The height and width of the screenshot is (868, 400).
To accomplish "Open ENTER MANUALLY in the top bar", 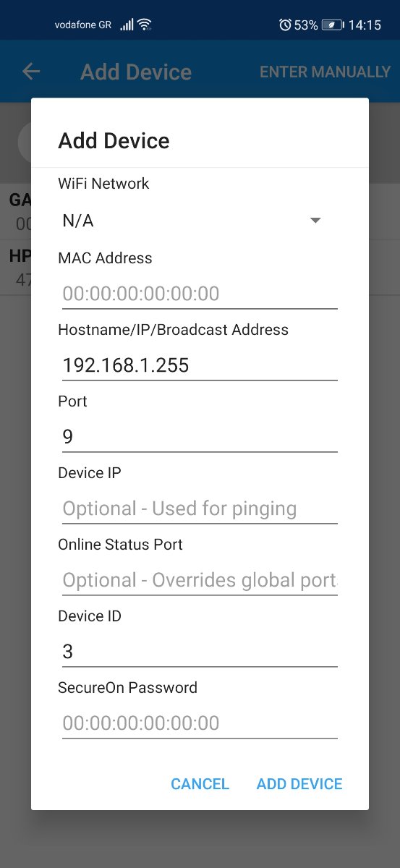I will (x=325, y=72).
